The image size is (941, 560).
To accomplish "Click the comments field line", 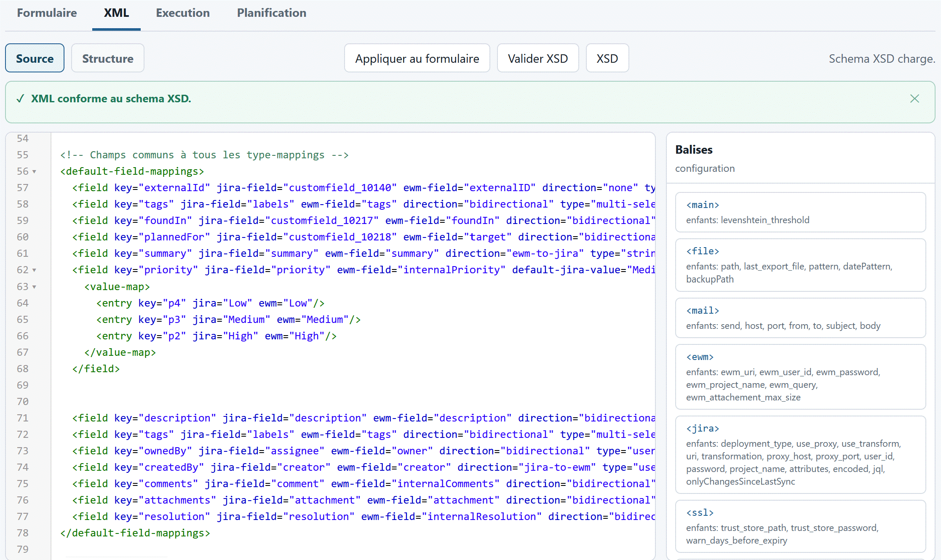I will coord(364,484).
